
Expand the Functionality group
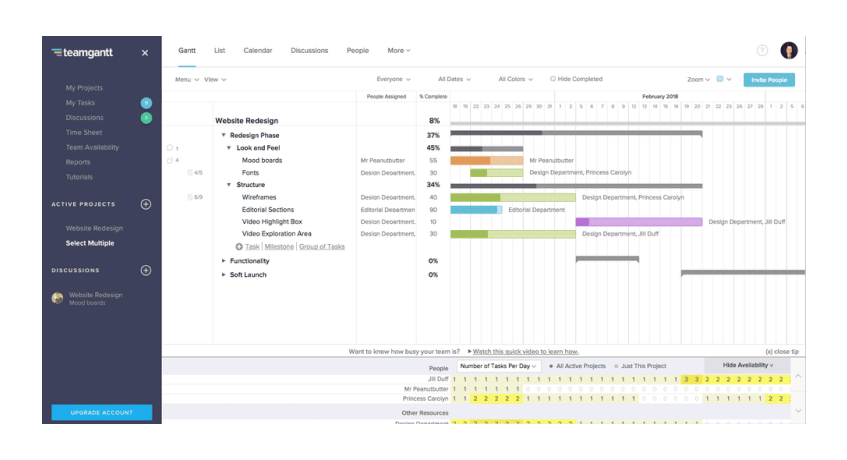[x=224, y=261]
